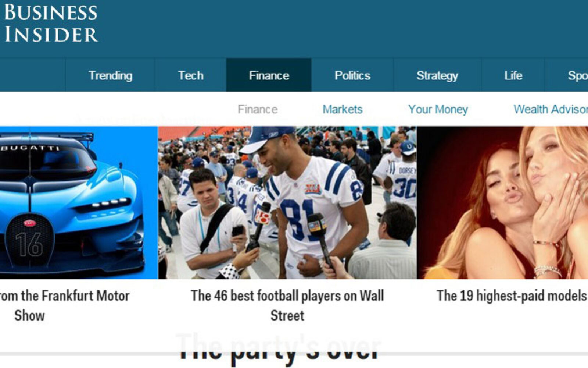Open the Markets submenu link
The width and height of the screenshot is (588, 368).
pos(343,109)
